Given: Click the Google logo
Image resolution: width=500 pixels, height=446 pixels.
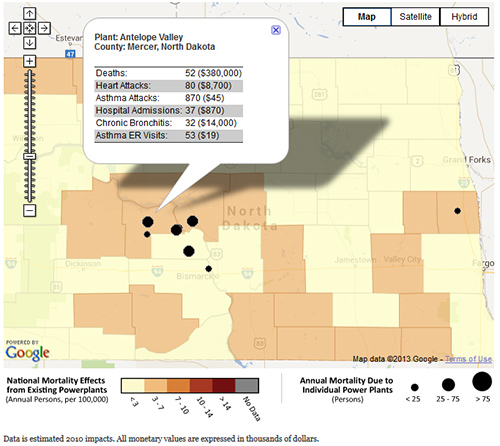Looking at the screenshot, I should pos(28,353).
